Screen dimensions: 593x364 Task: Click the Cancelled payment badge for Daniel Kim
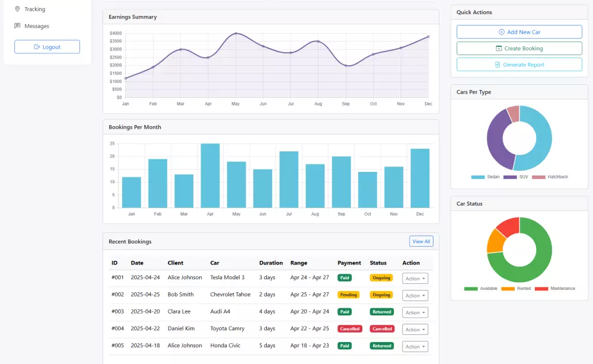350,329
